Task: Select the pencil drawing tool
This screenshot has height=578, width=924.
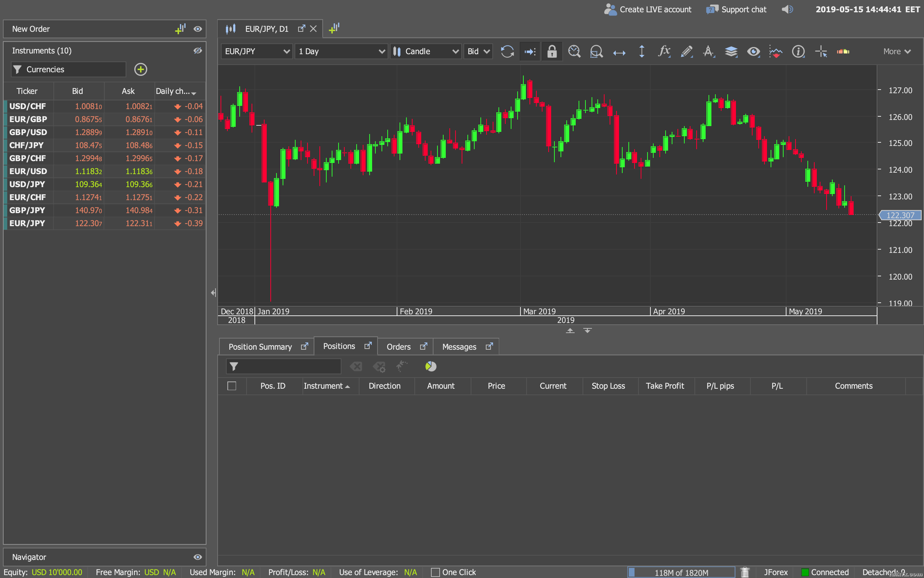Action: click(x=687, y=51)
